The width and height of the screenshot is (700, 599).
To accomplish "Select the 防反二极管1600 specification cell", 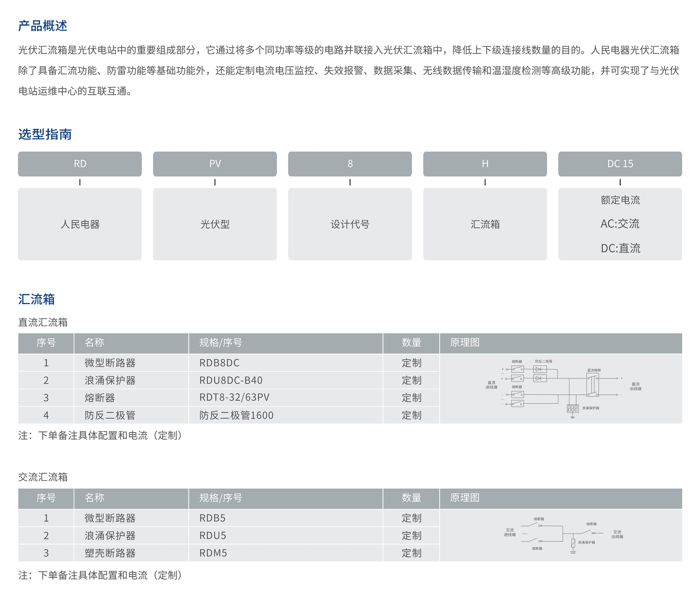I will (286, 415).
